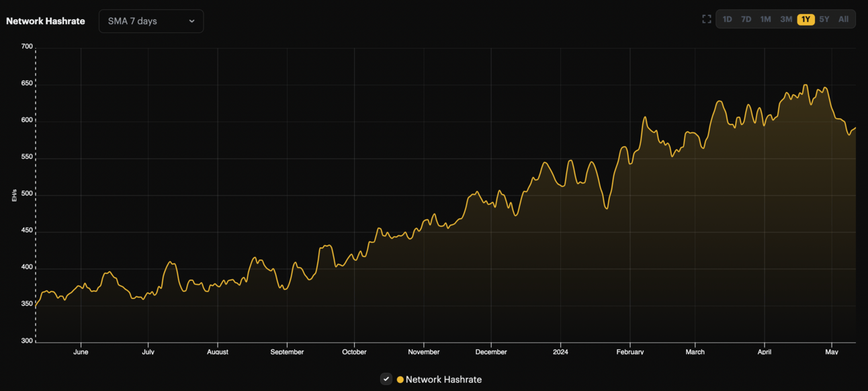
Task: Click the April label on the time axis
Action: [764, 352]
